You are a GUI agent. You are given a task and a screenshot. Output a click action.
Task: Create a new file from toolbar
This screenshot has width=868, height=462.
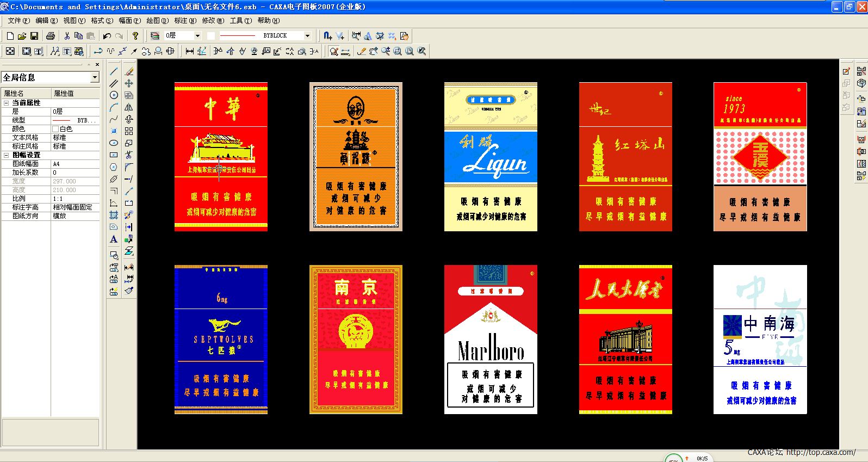point(10,36)
